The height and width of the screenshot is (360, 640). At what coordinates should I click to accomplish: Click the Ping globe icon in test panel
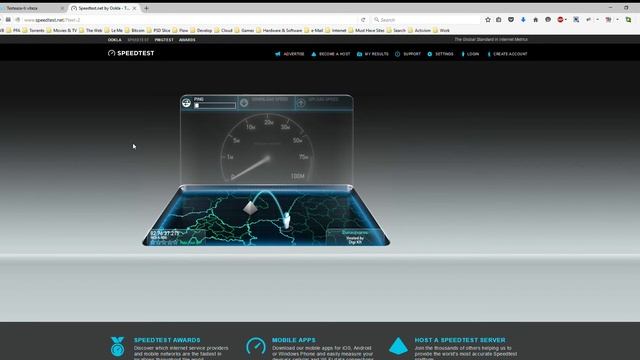(x=187, y=103)
